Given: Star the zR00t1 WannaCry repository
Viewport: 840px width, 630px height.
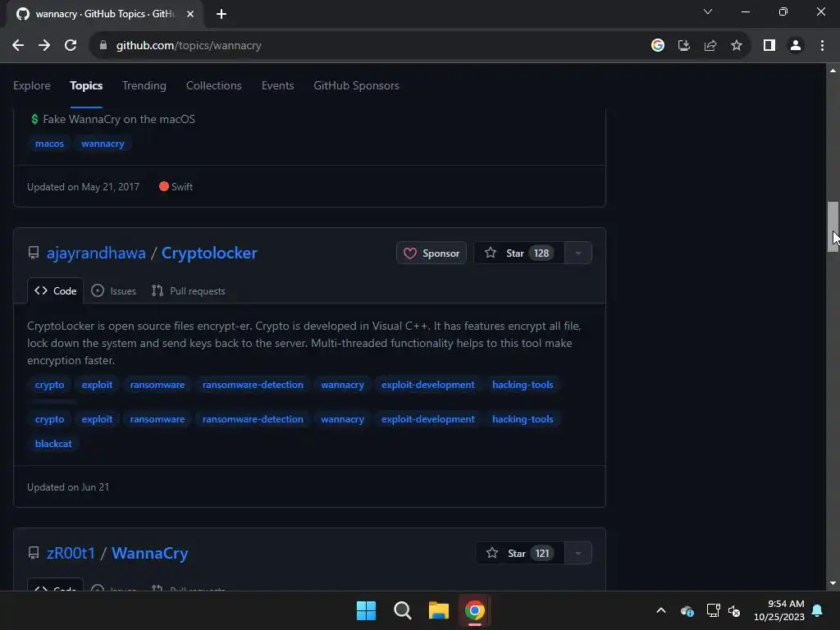Looking at the screenshot, I should click(x=520, y=553).
